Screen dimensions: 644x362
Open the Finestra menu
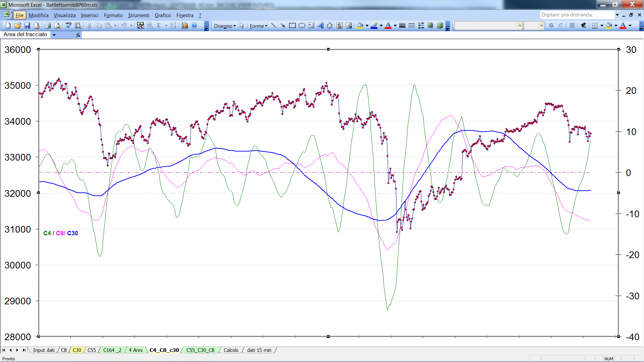pos(185,15)
